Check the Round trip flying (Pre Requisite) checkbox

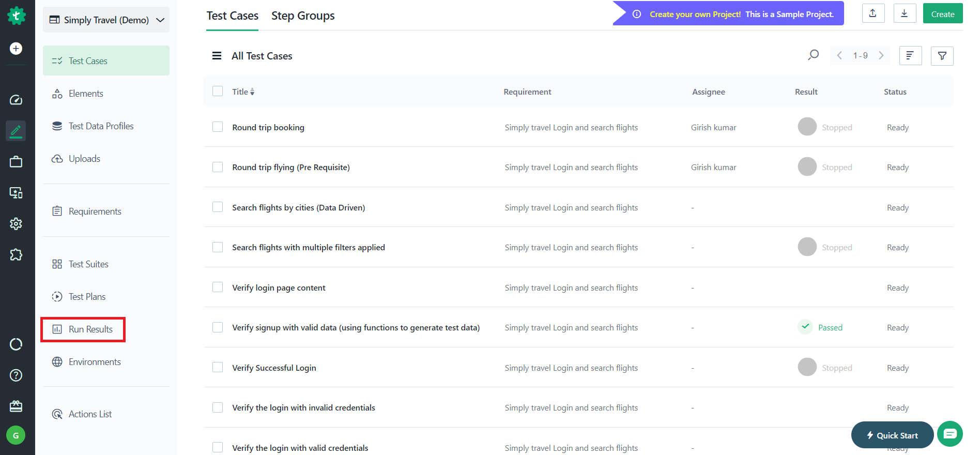click(x=218, y=167)
